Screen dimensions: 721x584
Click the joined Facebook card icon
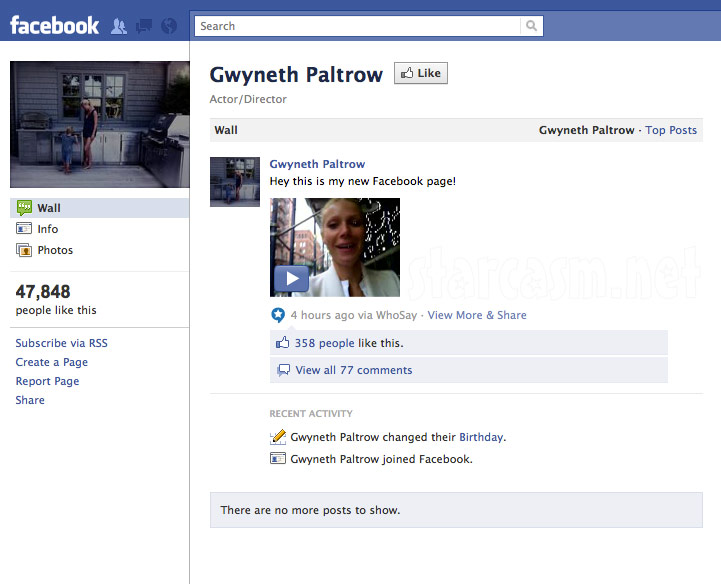(278, 458)
